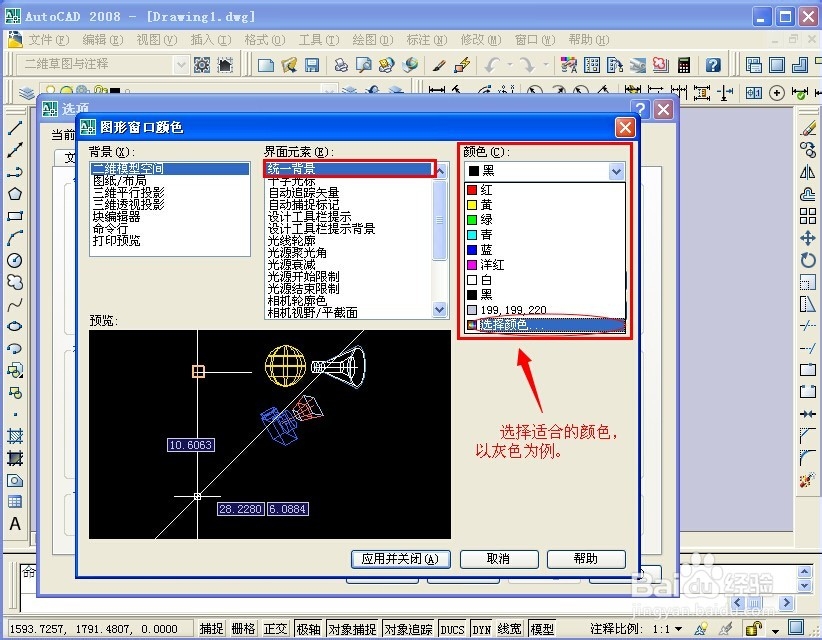Open the QuickCalc calculator icon
Viewport: 822px width, 640px height.
[684, 65]
